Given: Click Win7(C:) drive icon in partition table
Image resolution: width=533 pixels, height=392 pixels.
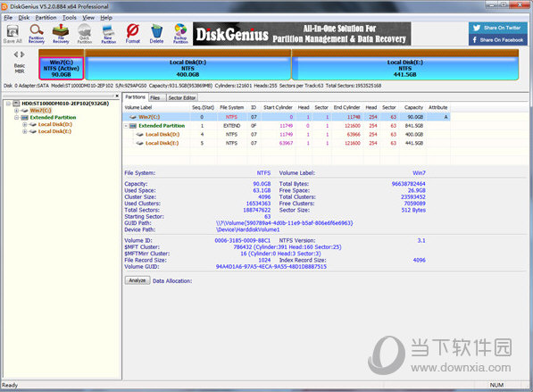Looking at the screenshot, I should [132, 117].
